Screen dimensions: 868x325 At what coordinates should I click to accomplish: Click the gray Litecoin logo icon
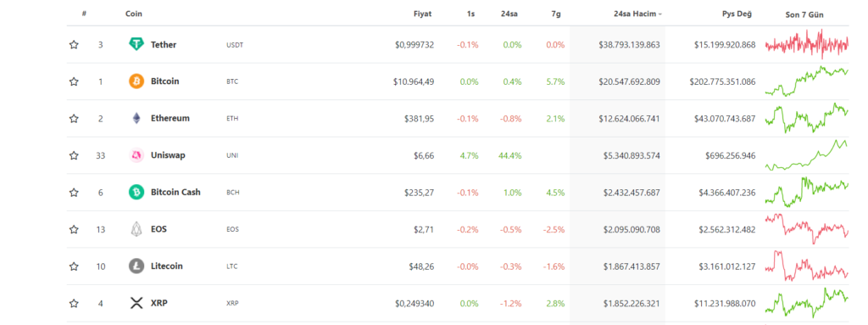tap(136, 266)
